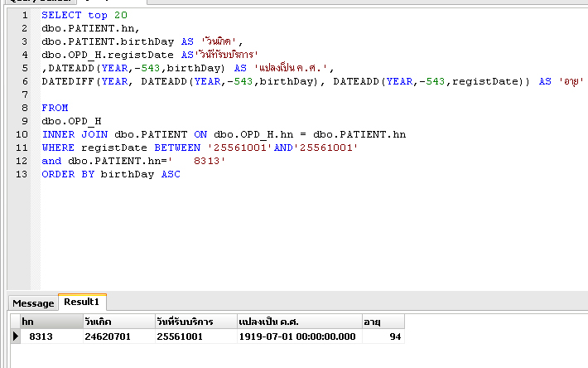The width and height of the screenshot is (588, 368).
Task: Click the DATEDIFF function name
Action: coord(68,81)
